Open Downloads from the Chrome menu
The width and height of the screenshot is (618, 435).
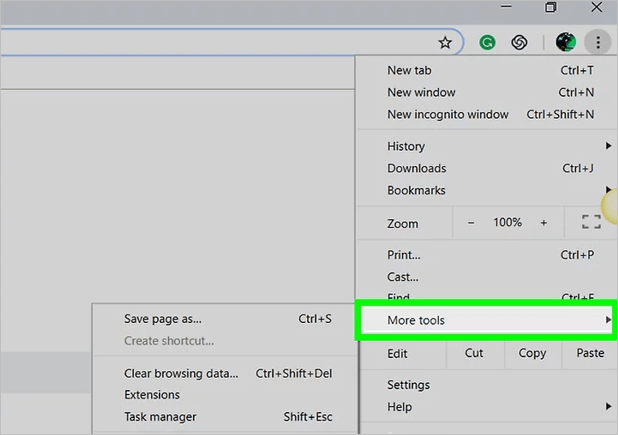pos(416,168)
